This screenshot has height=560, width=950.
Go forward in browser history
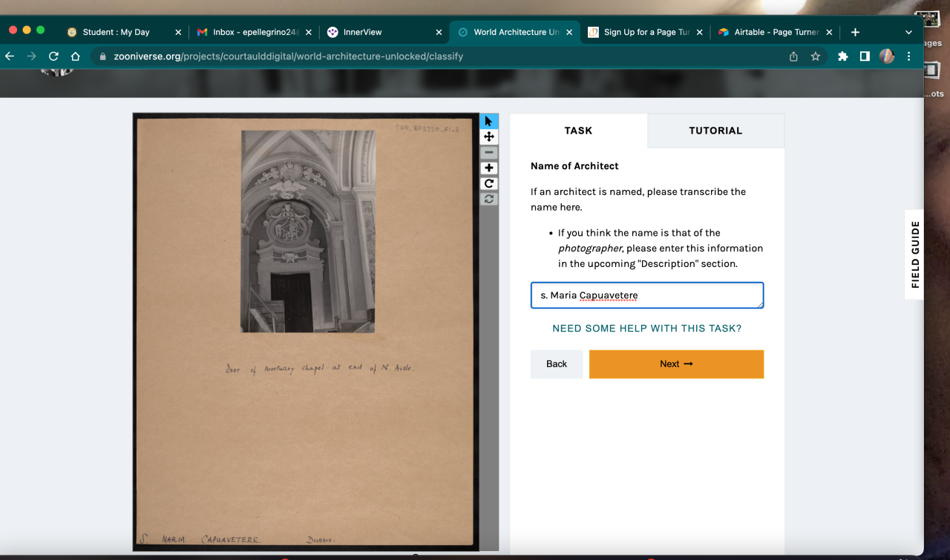pos(31,56)
